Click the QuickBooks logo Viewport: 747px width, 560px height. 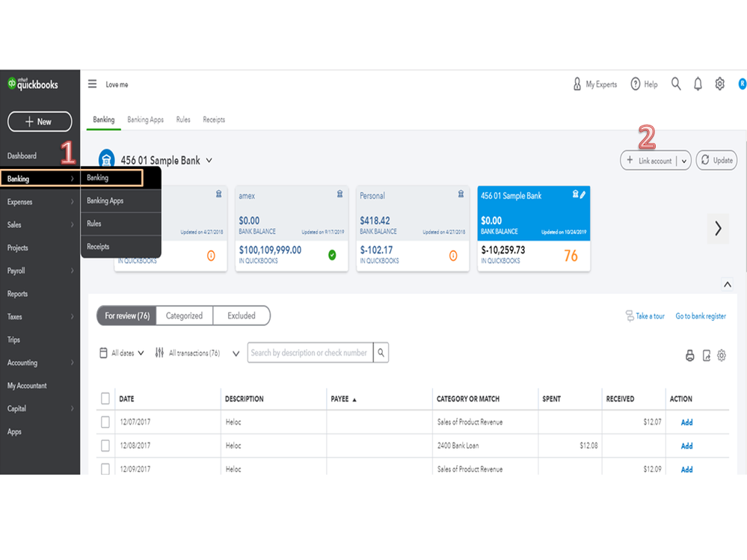[x=32, y=84]
